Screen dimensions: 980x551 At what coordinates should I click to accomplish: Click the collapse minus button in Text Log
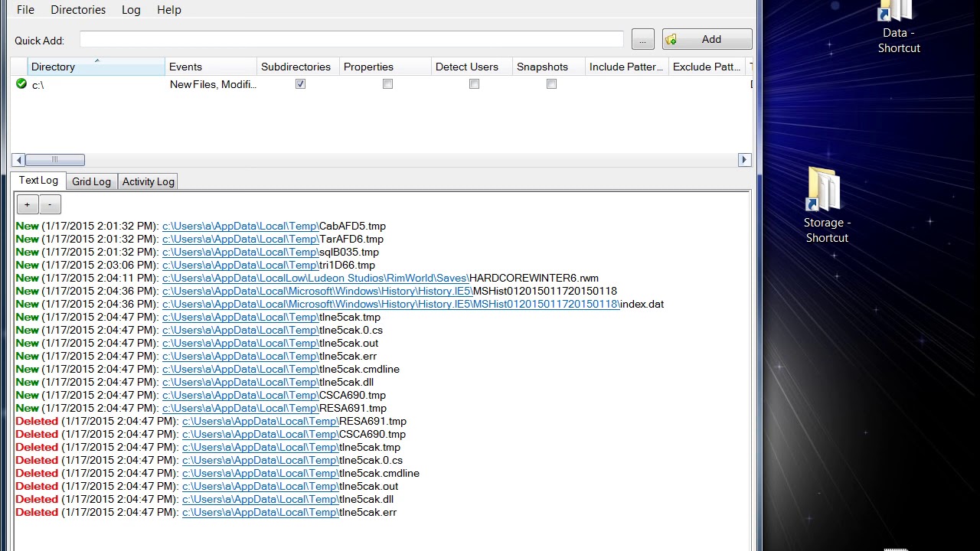[50, 204]
